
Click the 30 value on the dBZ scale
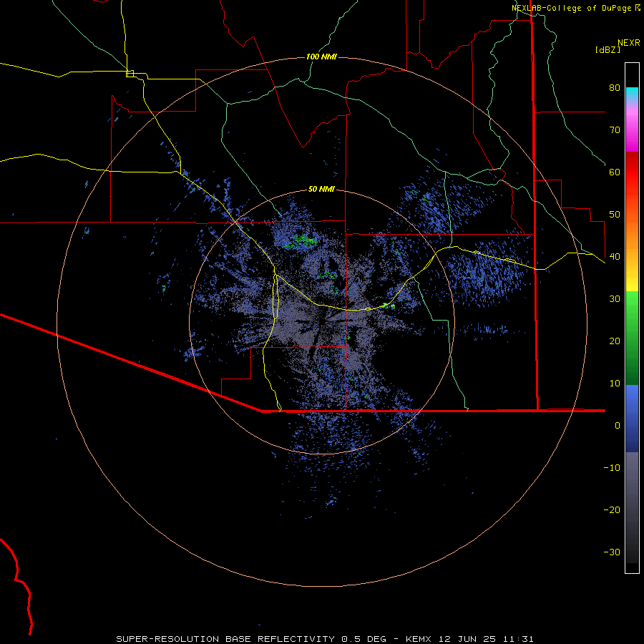tap(615, 299)
